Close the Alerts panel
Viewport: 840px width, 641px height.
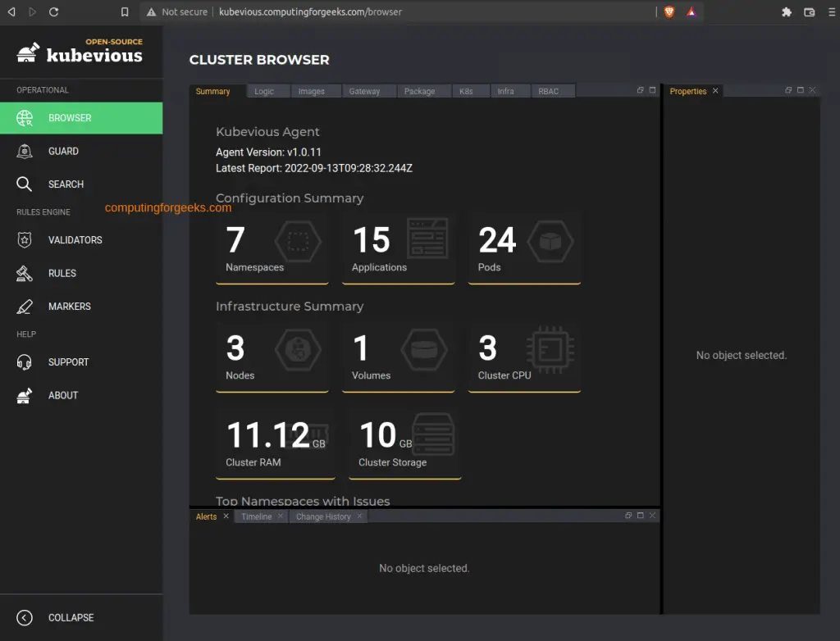click(652, 515)
